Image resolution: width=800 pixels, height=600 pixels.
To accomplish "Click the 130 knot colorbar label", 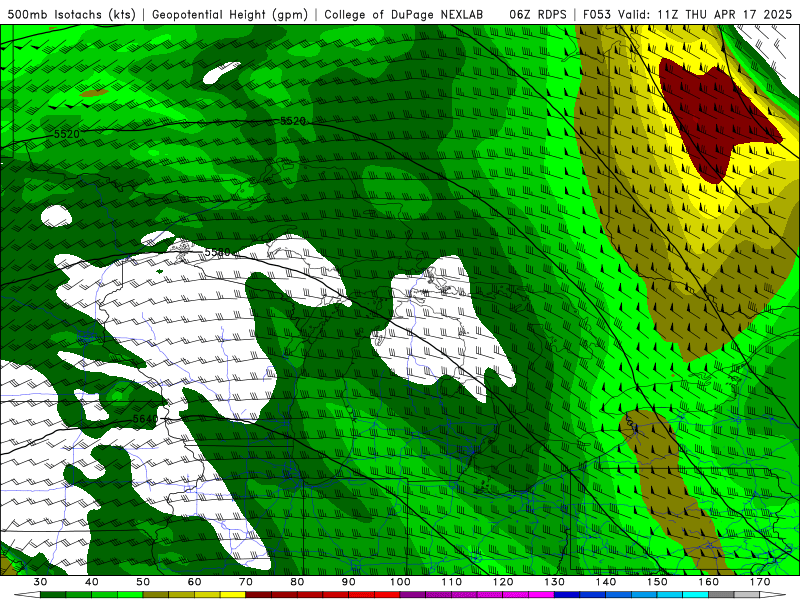I will point(554,582).
